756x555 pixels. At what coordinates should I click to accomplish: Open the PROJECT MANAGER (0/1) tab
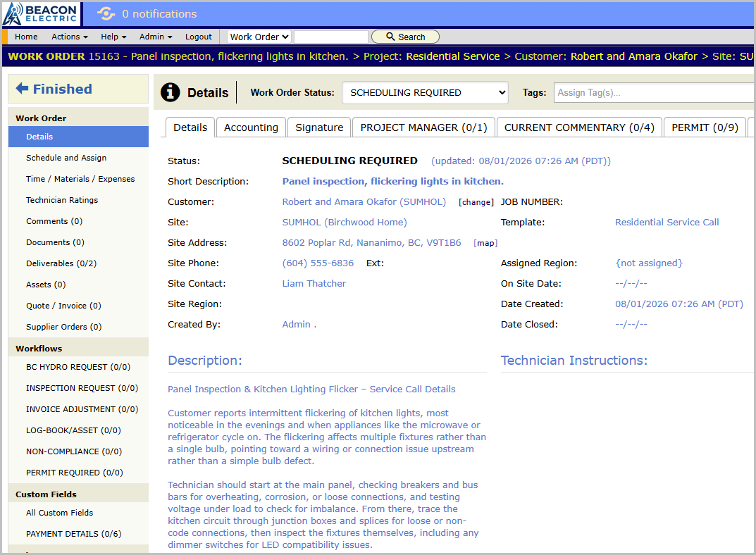[424, 127]
